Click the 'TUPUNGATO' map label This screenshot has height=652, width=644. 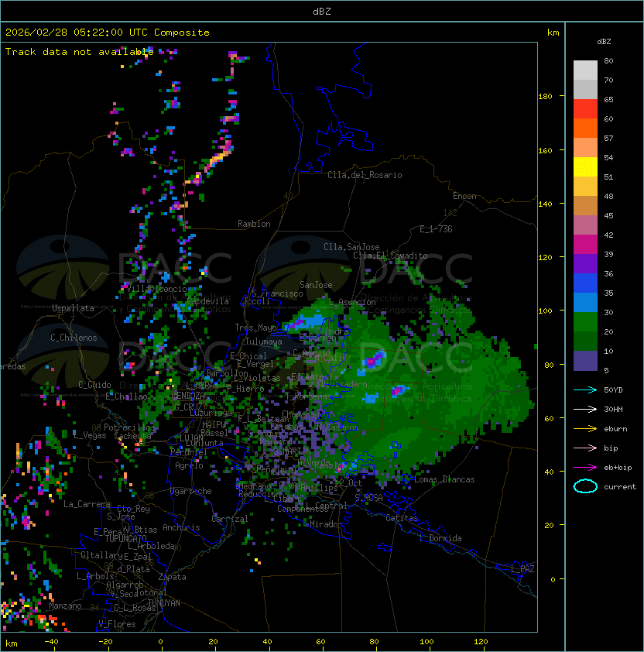[x=125, y=539]
